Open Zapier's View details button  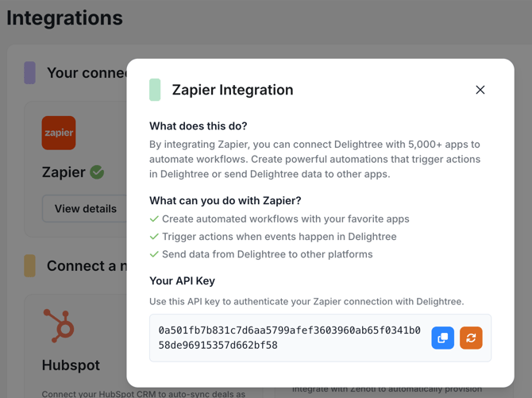(x=85, y=209)
